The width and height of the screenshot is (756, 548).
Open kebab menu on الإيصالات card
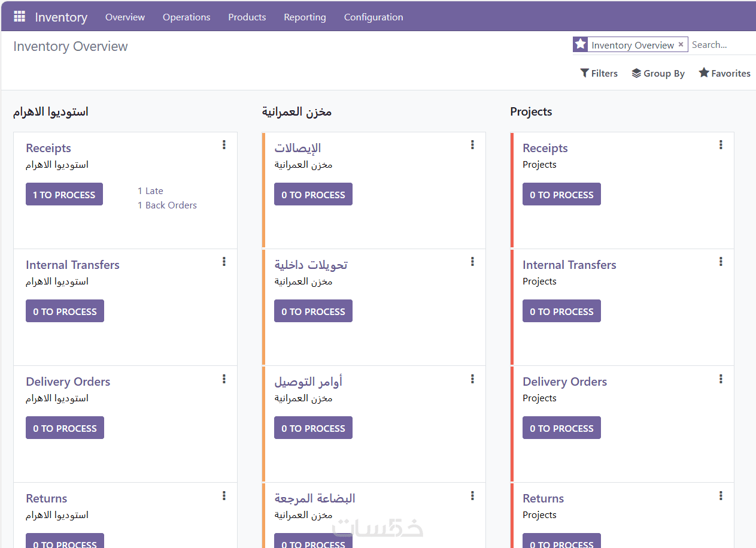(472, 144)
